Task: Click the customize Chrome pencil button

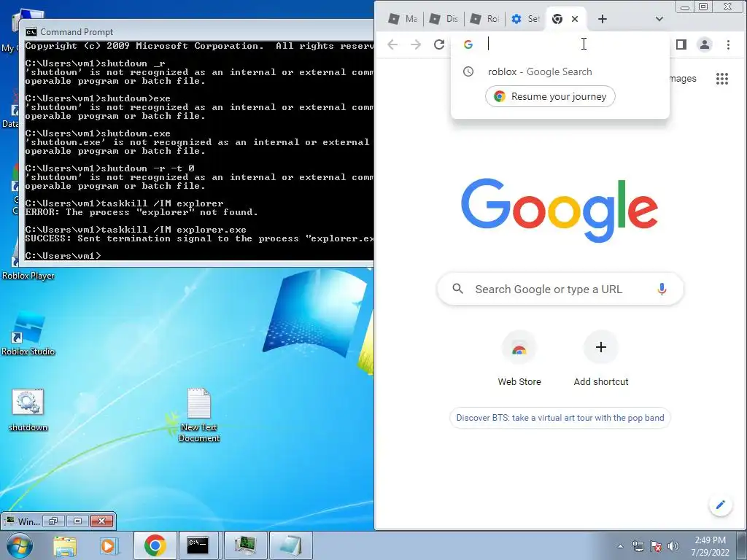Action: click(x=720, y=505)
